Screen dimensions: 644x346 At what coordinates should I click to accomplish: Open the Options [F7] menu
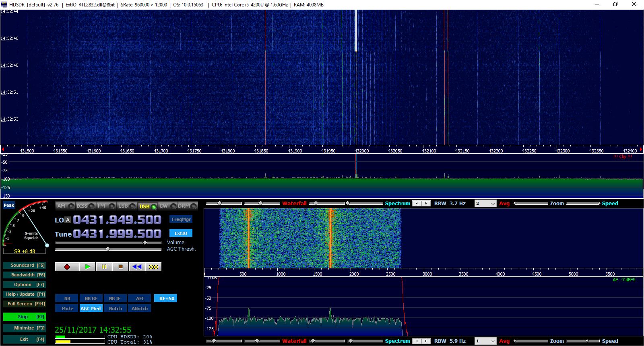(24, 285)
